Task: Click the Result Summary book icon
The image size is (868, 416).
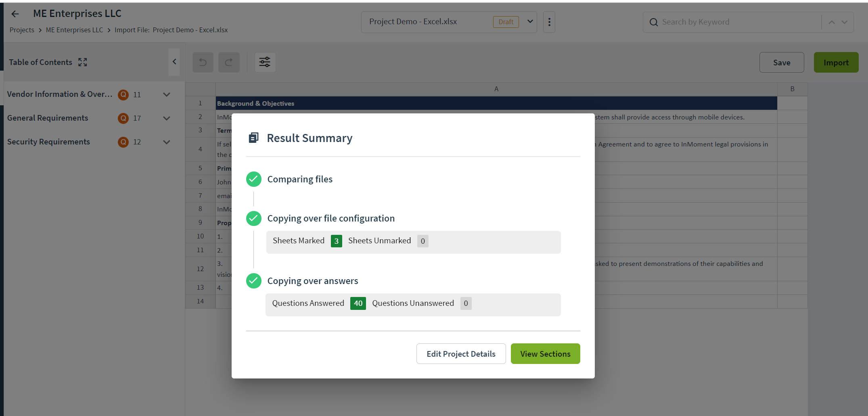Action: (253, 138)
